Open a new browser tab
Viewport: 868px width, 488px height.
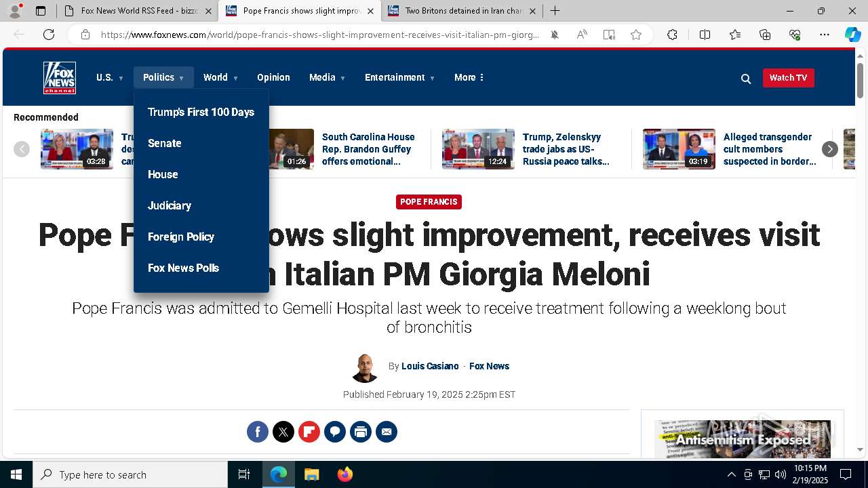pos(555,11)
